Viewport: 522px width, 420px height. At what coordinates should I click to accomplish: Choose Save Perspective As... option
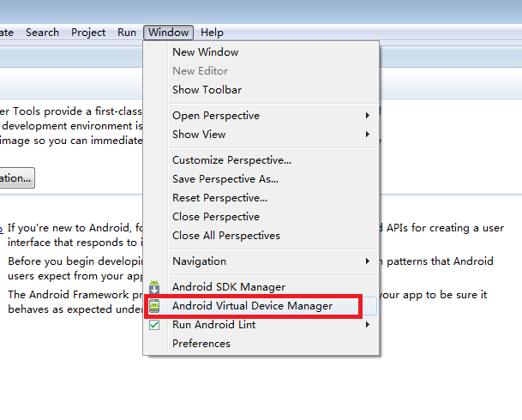click(261, 179)
